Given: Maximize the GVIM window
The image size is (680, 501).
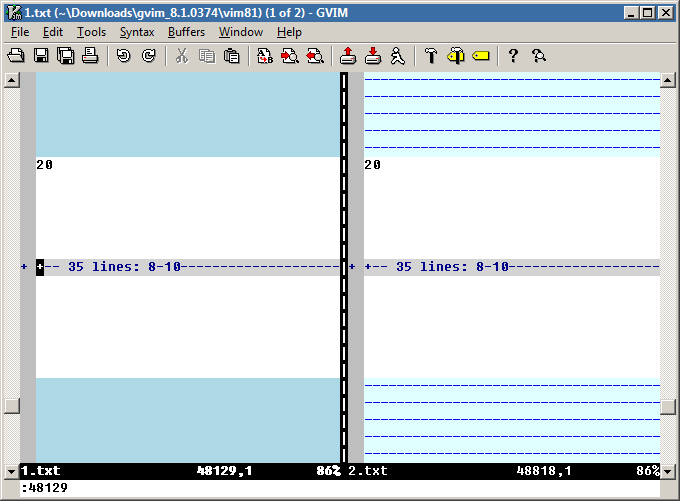Looking at the screenshot, I should 648,13.
